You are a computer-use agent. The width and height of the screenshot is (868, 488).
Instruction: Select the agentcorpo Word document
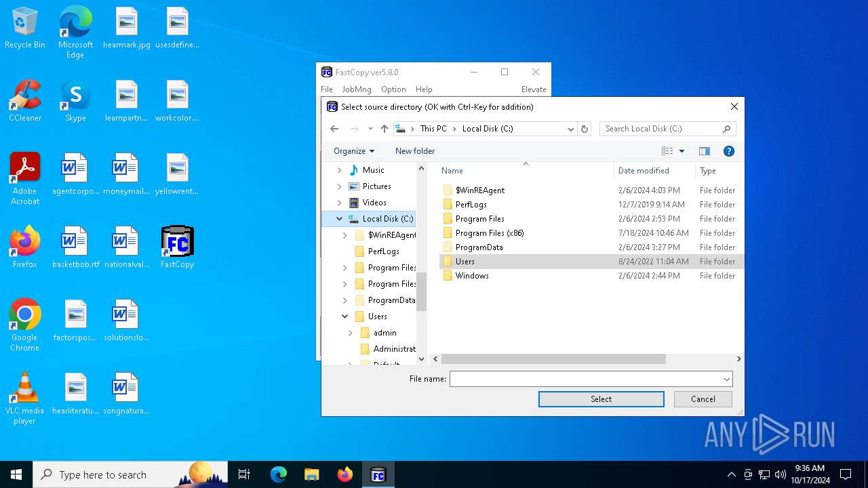coord(75,175)
